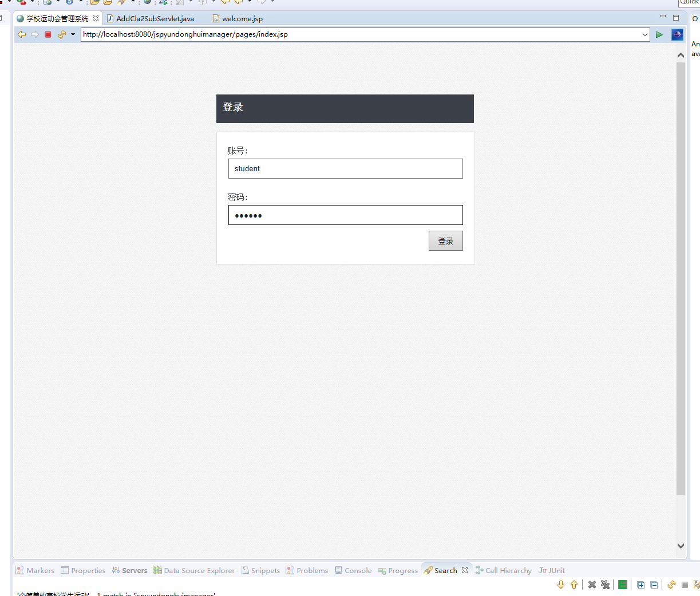Click the 账号 username field containing student
This screenshot has height=596, width=700.
pos(346,168)
